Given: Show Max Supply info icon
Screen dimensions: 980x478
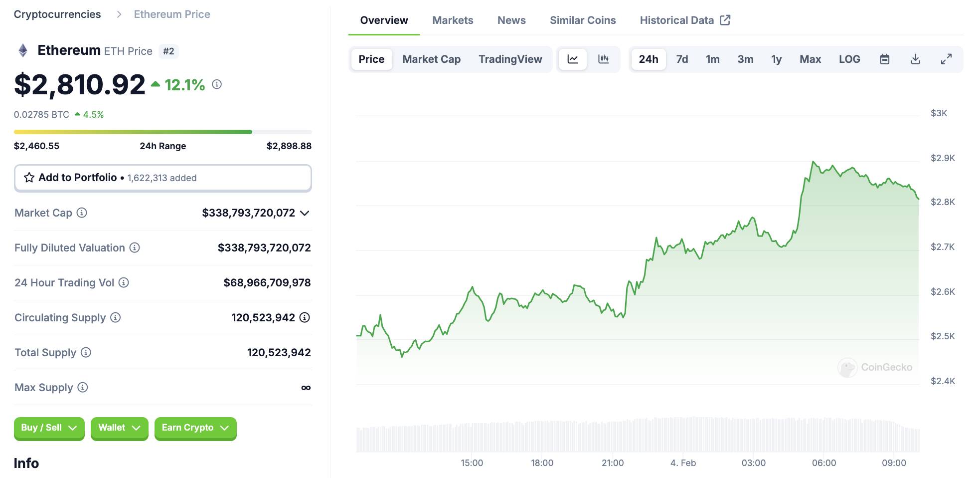Looking at the screenshot, I should (x=83, y=387).
